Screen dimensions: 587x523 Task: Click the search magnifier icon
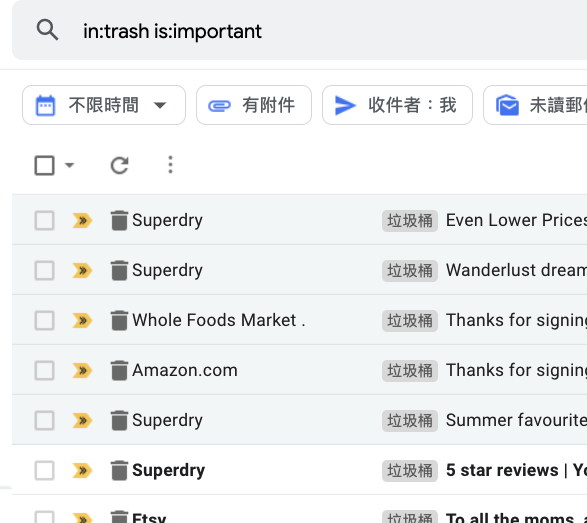pos(47,30)
